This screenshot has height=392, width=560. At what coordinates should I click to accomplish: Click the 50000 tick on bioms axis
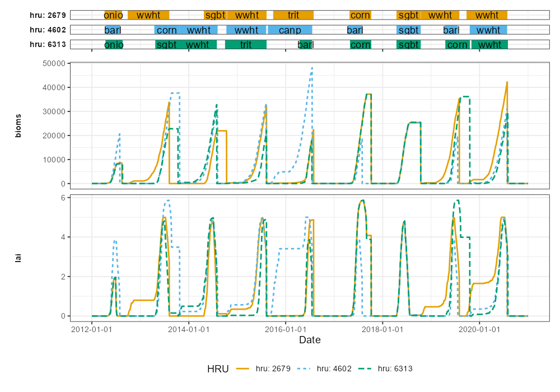pyautogui.click(x=54, y=63)
